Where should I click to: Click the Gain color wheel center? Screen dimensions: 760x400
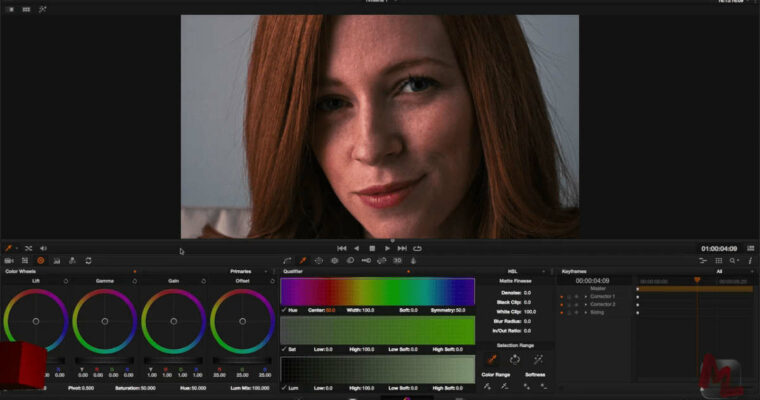pos(174,321)
